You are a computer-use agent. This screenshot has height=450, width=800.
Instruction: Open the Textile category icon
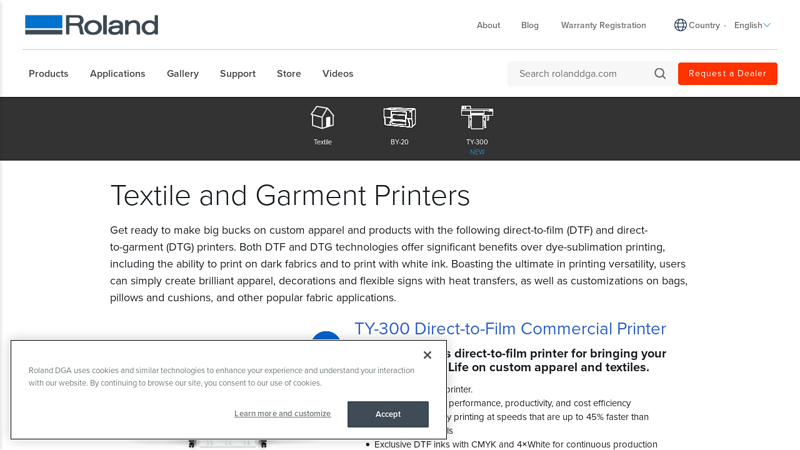[x=322, y=117]
